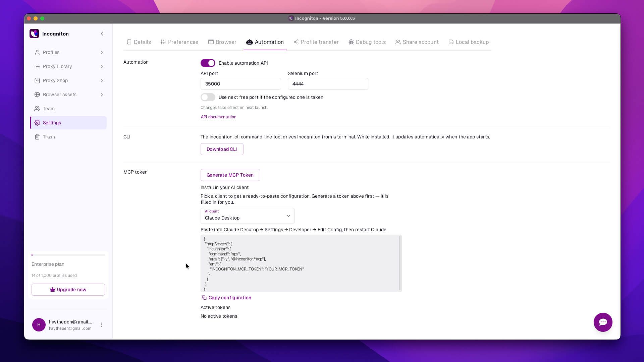Screen dimensions: 644x362
Task: Select the Profile transfer tab
Action: pos(316,42)
